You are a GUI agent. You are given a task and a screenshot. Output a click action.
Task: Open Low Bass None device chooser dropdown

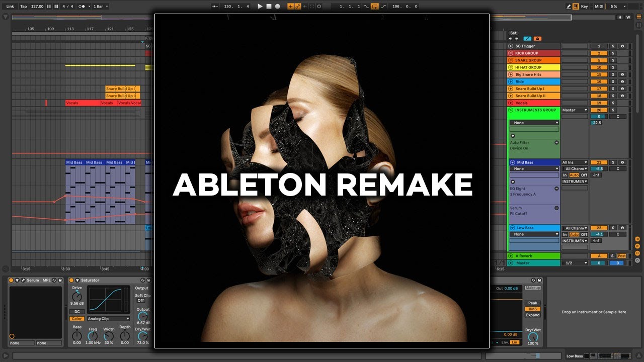pyautogui.click(x=534, y=234)
